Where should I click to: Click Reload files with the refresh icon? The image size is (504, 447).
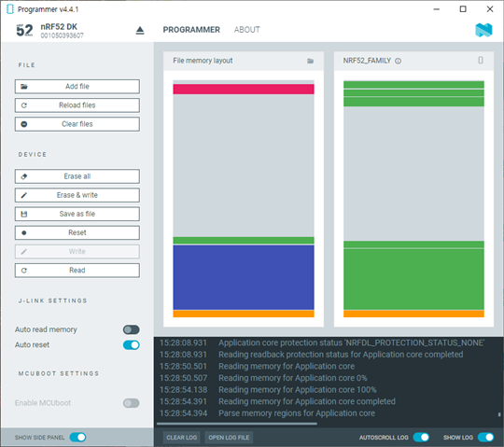[77, 105]
